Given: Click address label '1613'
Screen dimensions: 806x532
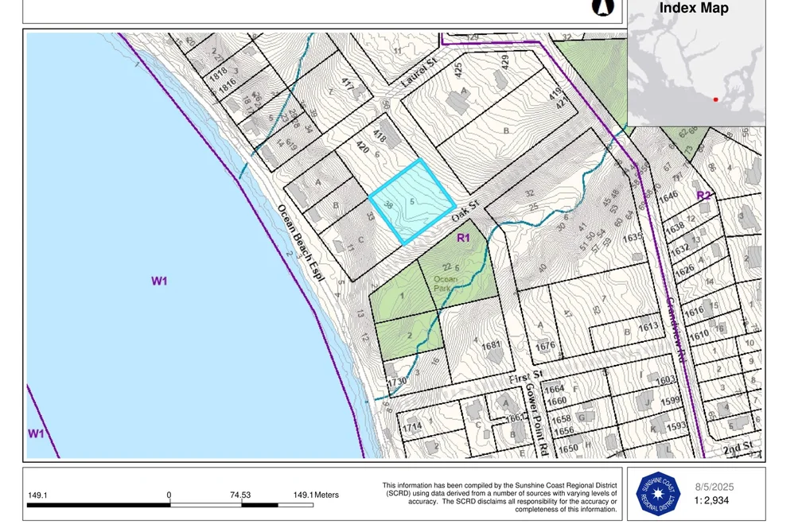Looking at the screenshot, I should click(648, 327).
